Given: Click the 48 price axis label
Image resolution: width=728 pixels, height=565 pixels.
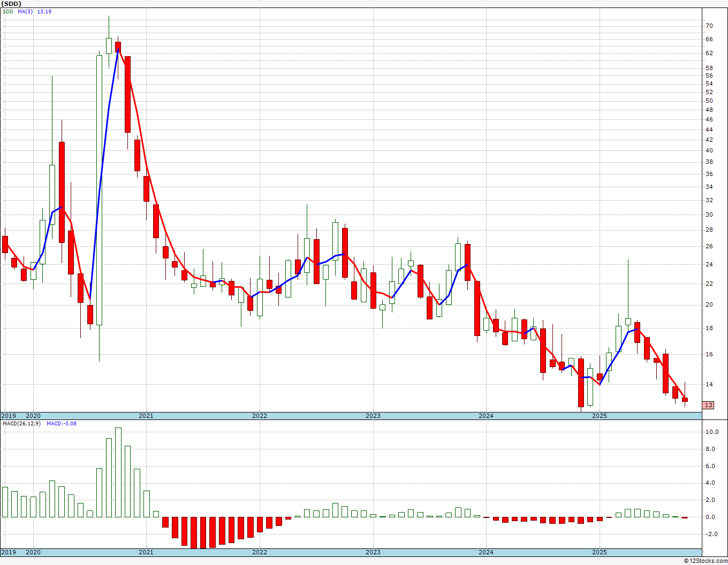Looking at the screenshot, I should [709, 110].
